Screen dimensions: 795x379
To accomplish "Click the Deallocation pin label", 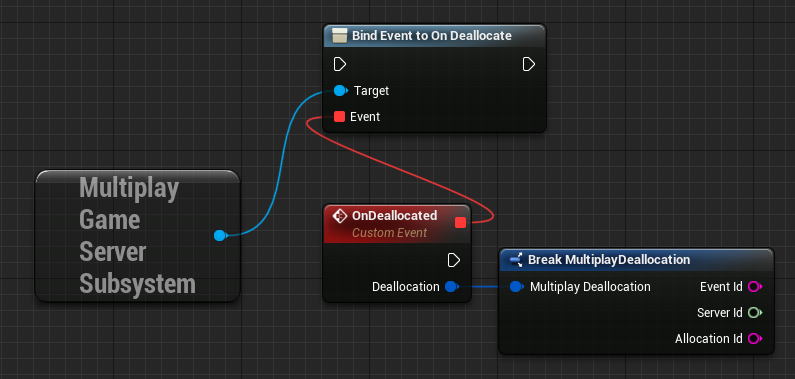I will tap(406, 287).
